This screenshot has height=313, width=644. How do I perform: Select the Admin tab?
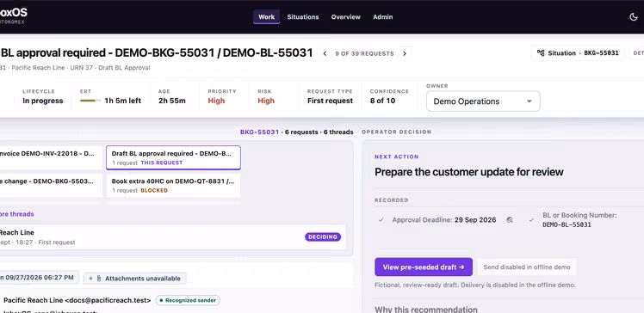[x=383, y=17]
